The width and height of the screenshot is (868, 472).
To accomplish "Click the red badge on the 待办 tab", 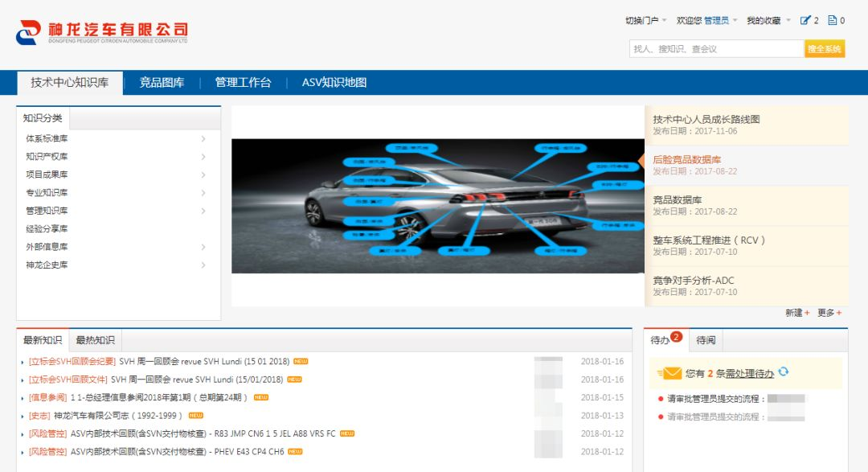I will (x=676, y=336).
